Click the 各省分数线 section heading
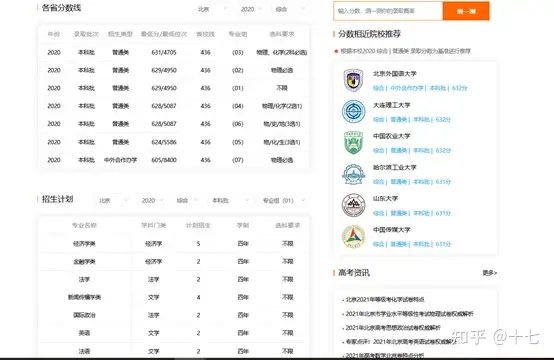The height and width of the screenshot is (360, 554). pyautogui.click(x=61, y=8)
